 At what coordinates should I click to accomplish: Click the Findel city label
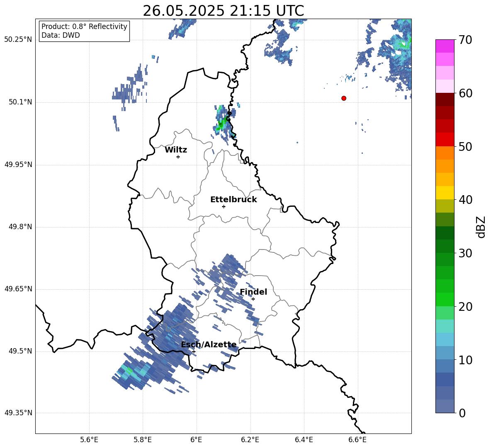coord(253,292)
